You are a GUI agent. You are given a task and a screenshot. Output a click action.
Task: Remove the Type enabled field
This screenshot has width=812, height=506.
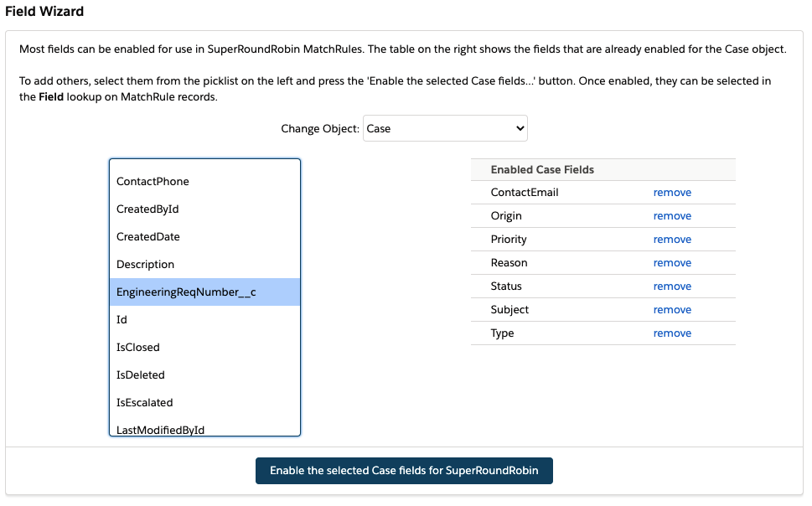[672, 333]
